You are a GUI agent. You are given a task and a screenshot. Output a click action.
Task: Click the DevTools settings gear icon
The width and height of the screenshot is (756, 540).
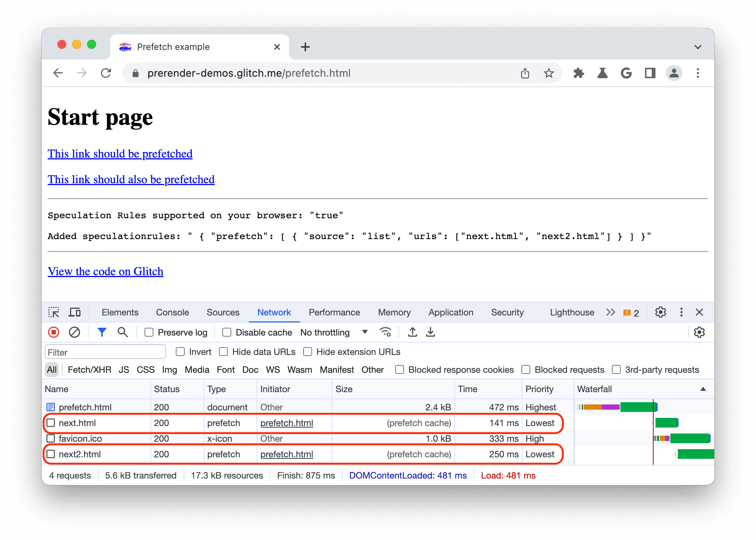[660, 311]
